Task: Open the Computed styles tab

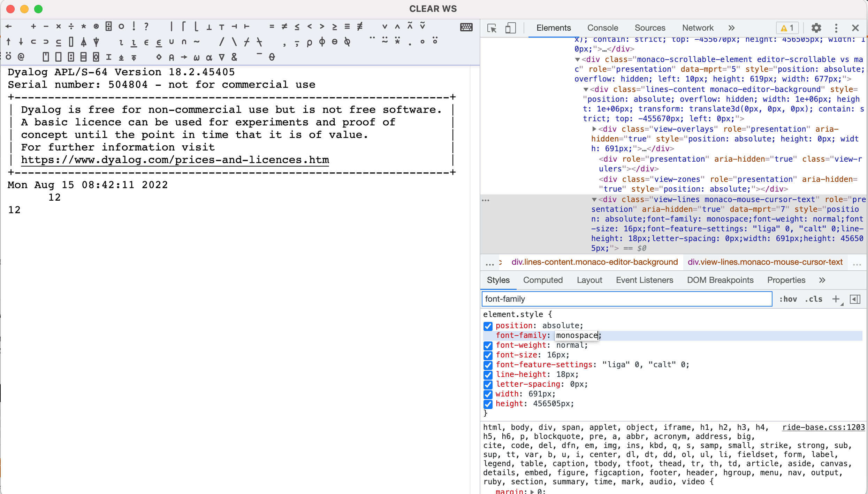Action: click(x=543, y=280)
